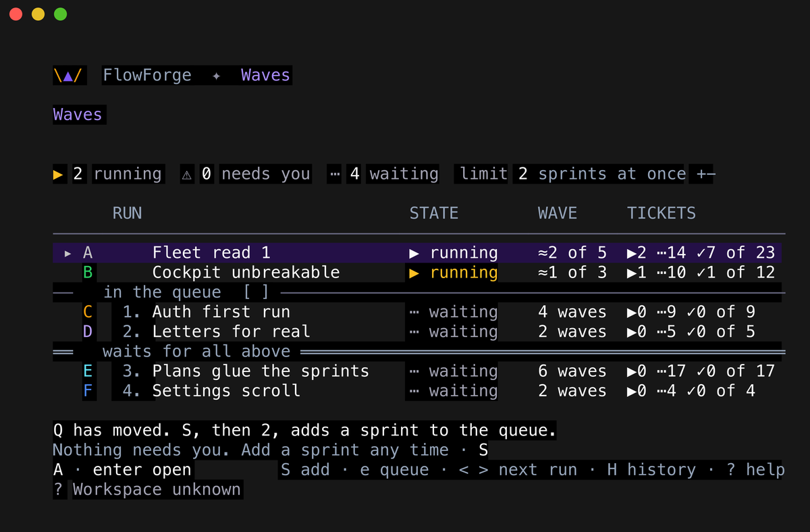The image size is (810, 532).
Task: Click the selection arrow beside run A
Action: (x=67, y=253)
